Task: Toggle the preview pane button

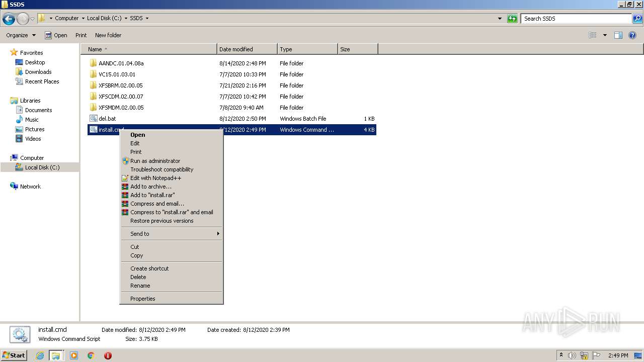Action: click(618, 35)
